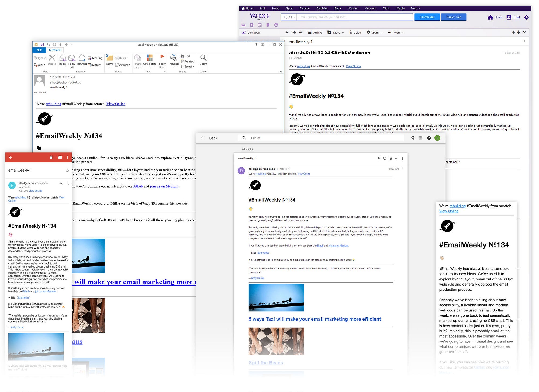Click the Yahoo Mail calendar icon
The height and width of the screenshot is (392, 539).
tap(260, 25)
